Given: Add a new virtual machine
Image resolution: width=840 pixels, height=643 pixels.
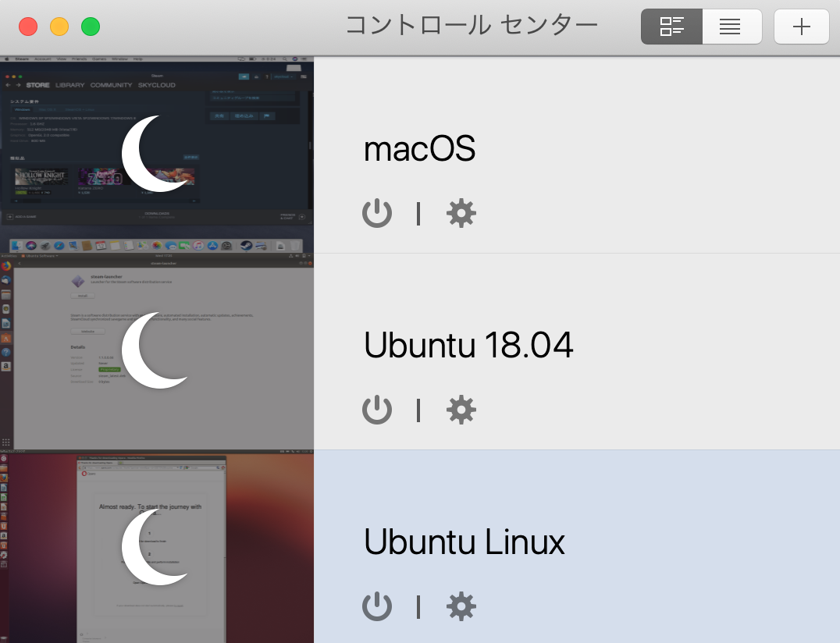Looking at the screenshot, I should pos(802,27).
